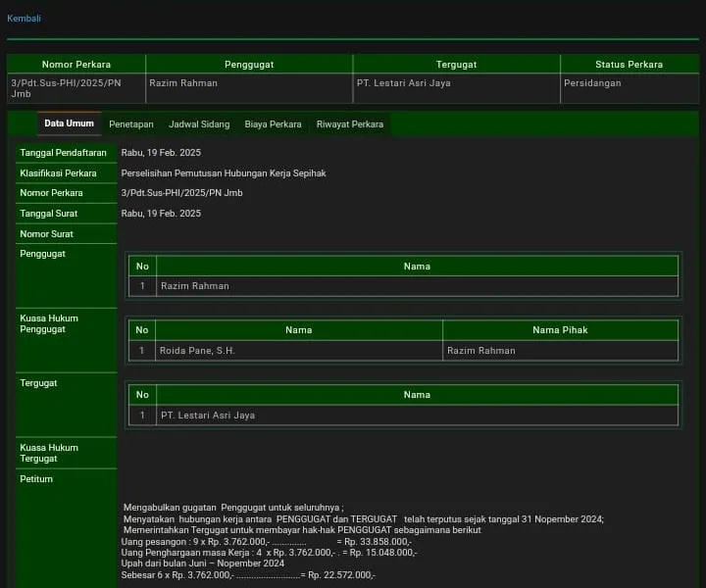Viewport: 706px width, 588px height.
Task: Click the Status Perkara column header
Action: [629, 65]
